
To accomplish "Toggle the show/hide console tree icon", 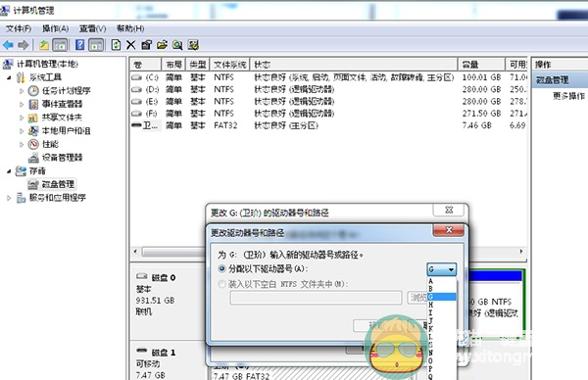I will [60, 45].
